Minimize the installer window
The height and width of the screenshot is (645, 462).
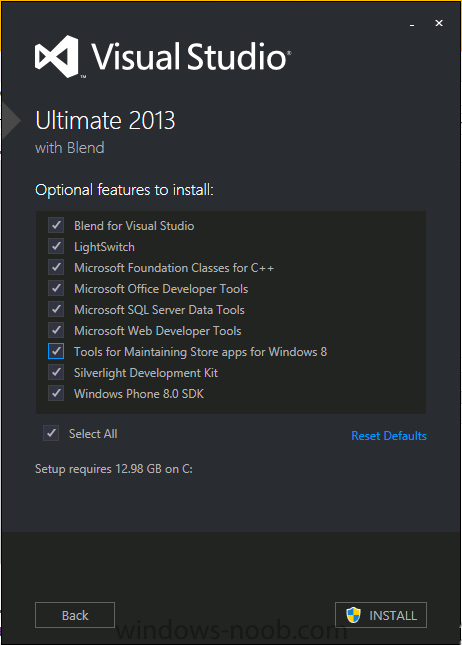412,24
